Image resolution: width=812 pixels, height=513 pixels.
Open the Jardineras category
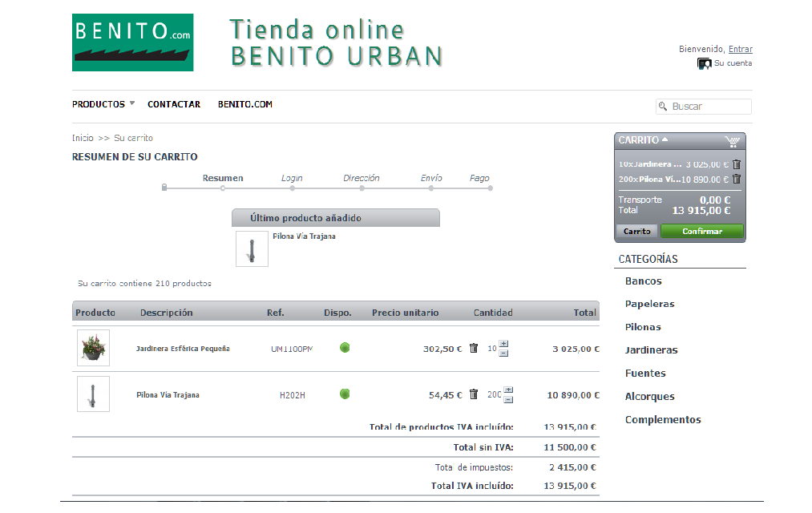652,350
